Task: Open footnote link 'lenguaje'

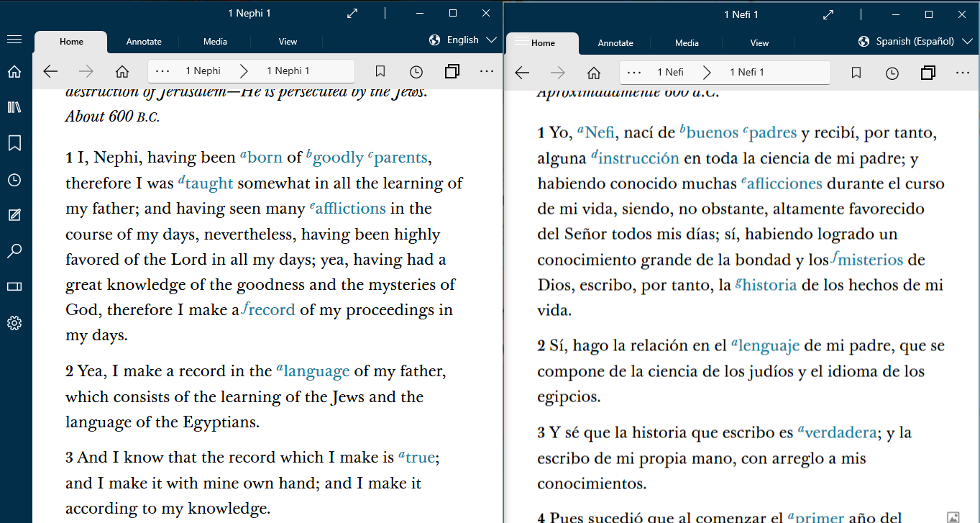Action: click(x=765, y=346)
